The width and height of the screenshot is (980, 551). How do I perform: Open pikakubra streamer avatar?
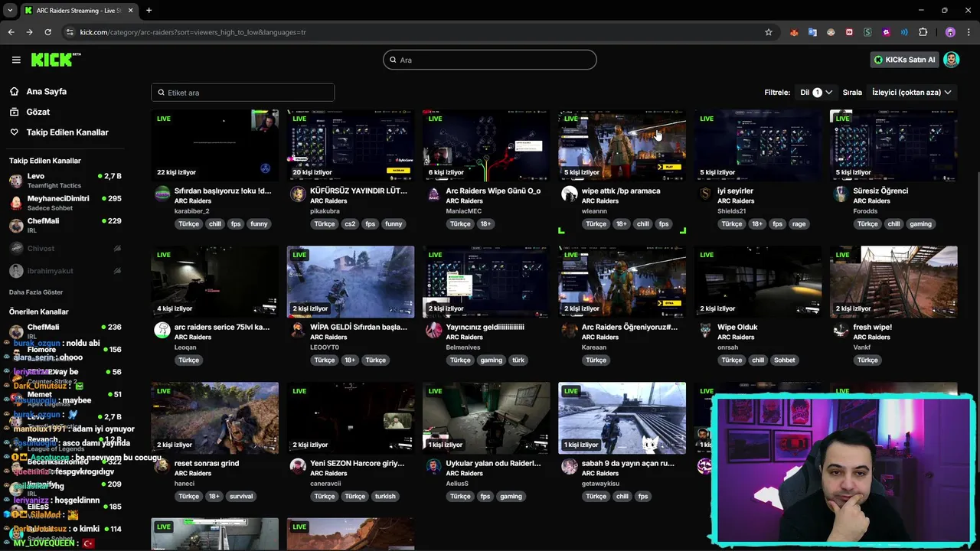tap(298, 194)
